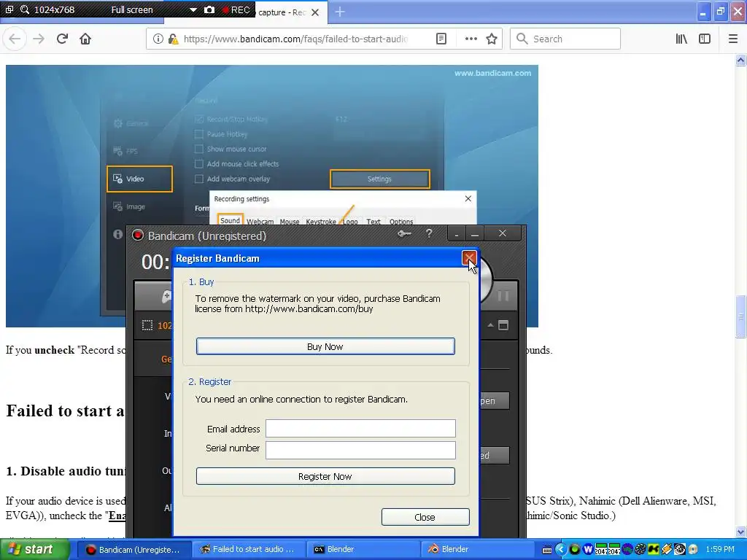Switch to the Blender console taskbar item
This screenshot has width=747, height=560.
click(x=363, y=549)
